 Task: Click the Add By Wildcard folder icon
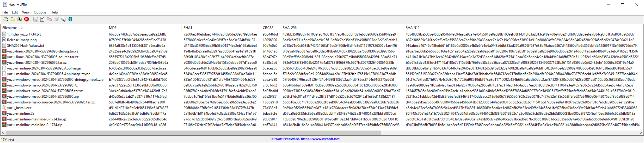(20, 19)
